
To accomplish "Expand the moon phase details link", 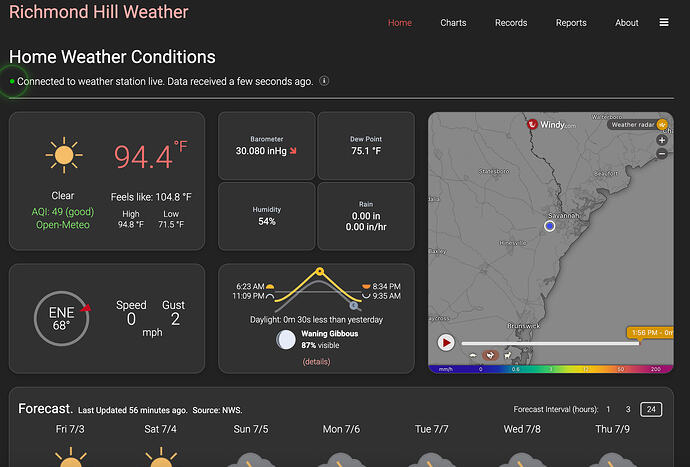I will pyautogui.click(x=316, y=362).
